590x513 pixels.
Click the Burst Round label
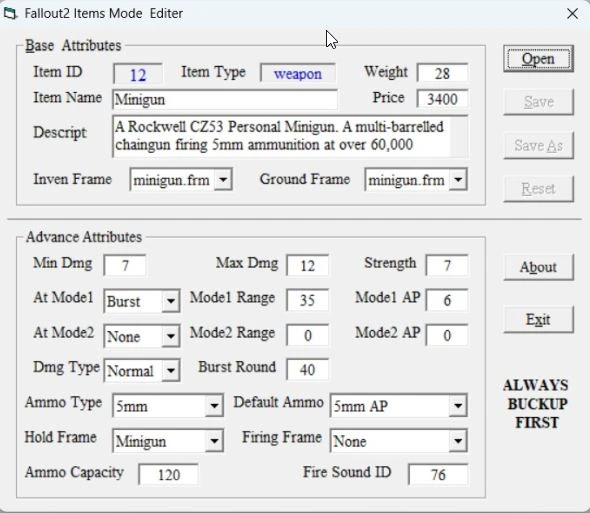click(237, 367)
